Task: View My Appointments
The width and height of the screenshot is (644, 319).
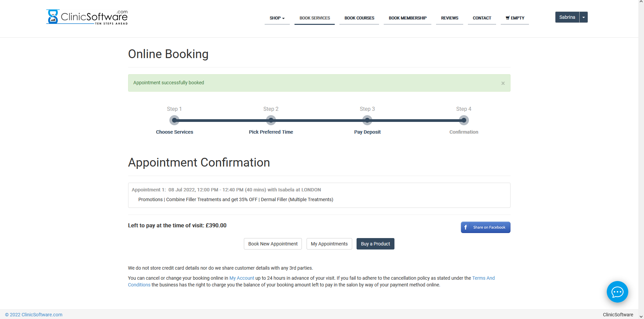Action: [329, 244]
